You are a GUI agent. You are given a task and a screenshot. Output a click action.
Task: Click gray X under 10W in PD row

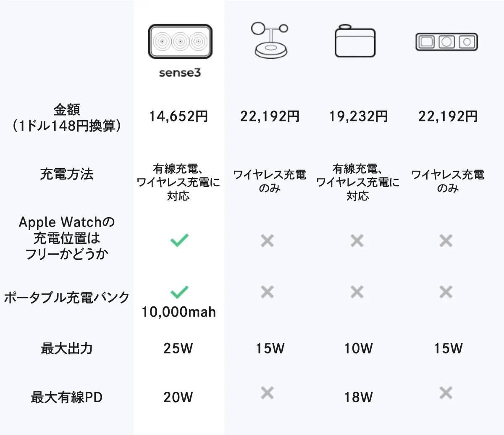[x=267, y=393]
